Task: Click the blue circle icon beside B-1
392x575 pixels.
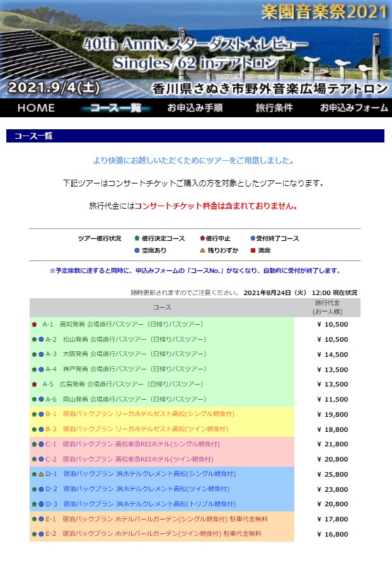Action: (41, 414)
